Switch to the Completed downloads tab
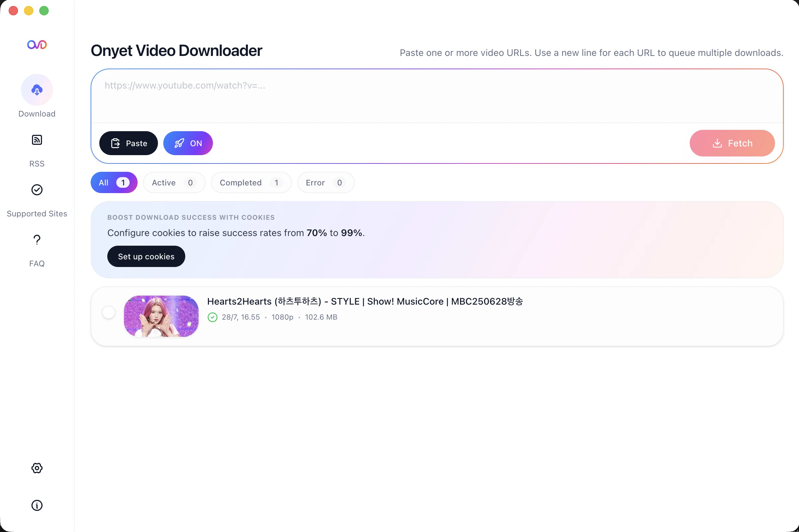The height and width of the screenshot is (532, 799). coord(251,182)
